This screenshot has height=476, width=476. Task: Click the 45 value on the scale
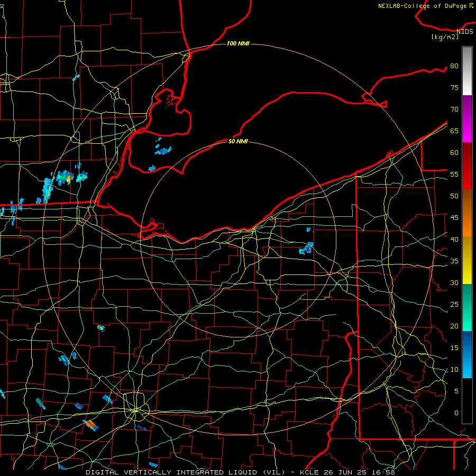454,218
